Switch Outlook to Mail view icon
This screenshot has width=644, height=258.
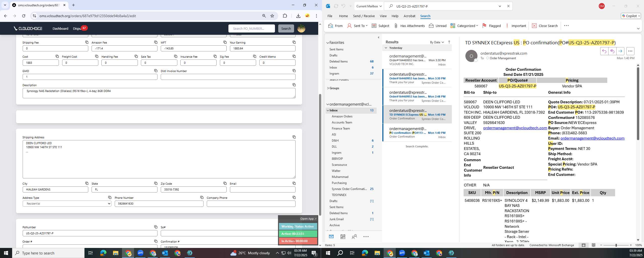pyautogui.click(x=331, y=237)
